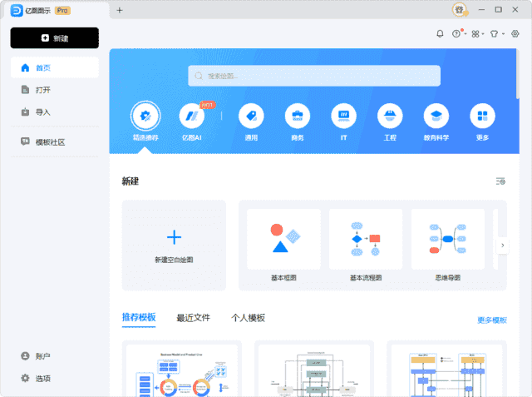Viewport: 532px width, 397px height.
Task: Open the 工程 (Engineering) category
Action: tap(390, 117)
